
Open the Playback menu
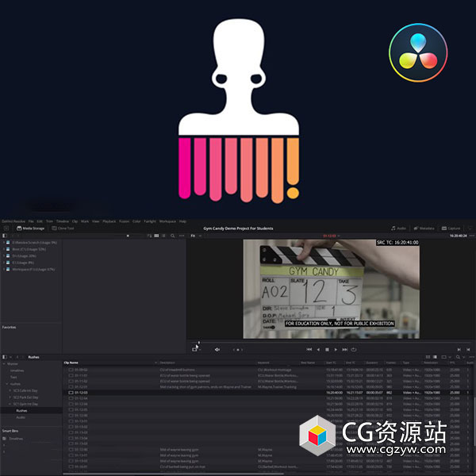[x=109, y=221]
